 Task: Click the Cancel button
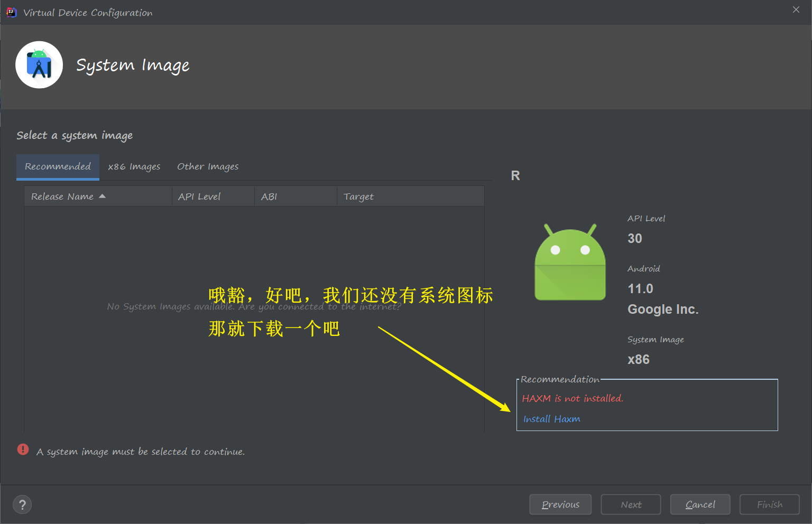tap(700, 504)
